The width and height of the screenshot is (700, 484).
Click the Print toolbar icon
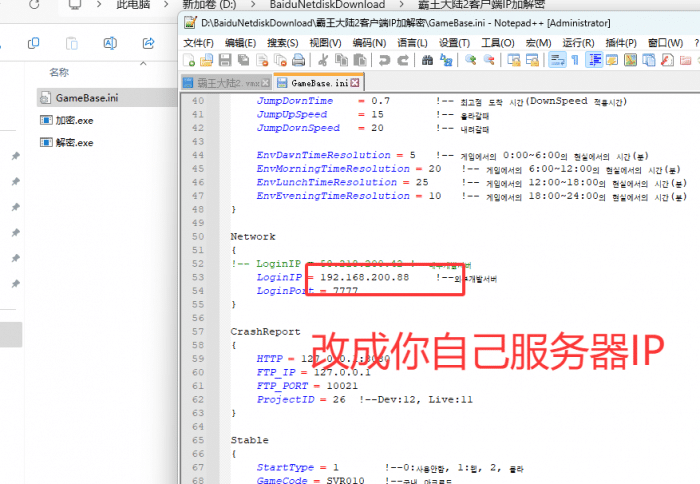tap(298, 61)
